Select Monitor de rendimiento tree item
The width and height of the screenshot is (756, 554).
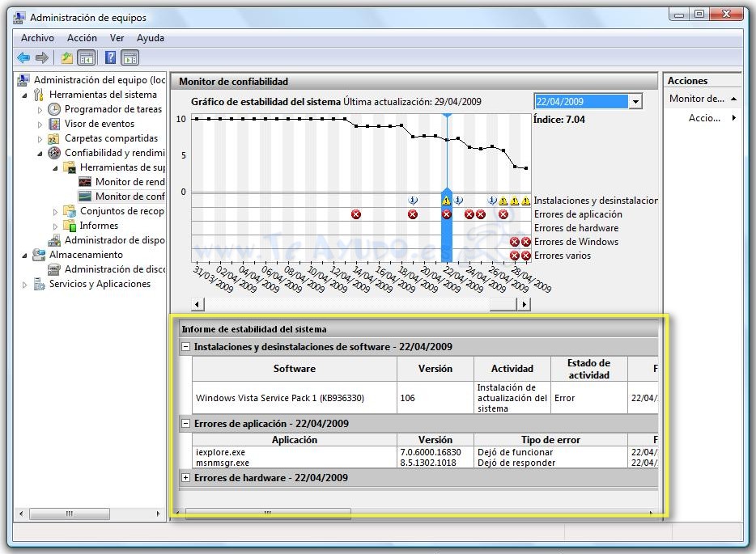(x=130, y=182)
